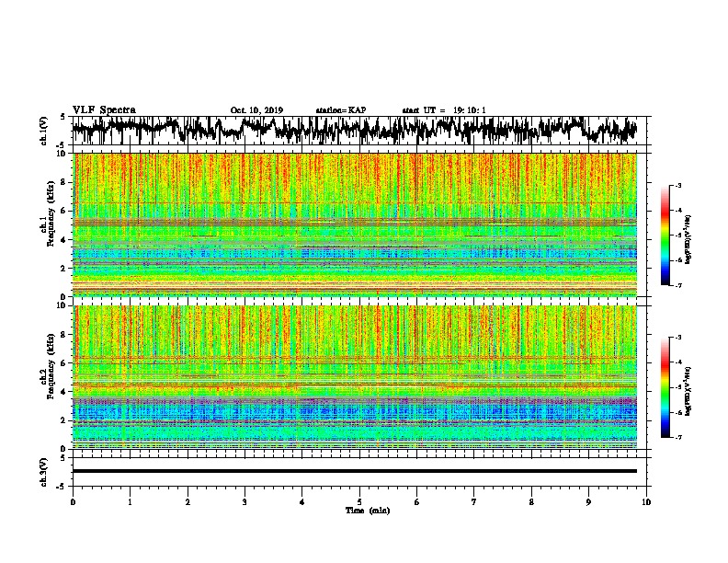Click the time axis tick label "6"
This screenshot has width=728, height=563.
click(416, 502)
